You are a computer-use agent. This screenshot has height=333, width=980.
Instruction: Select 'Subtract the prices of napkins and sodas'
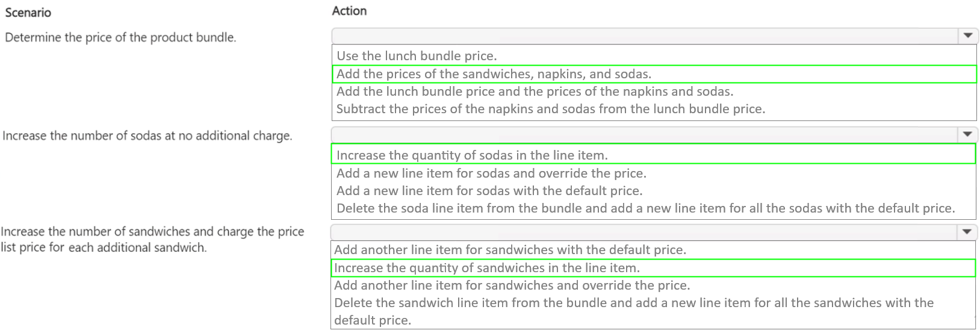[550, 109]
